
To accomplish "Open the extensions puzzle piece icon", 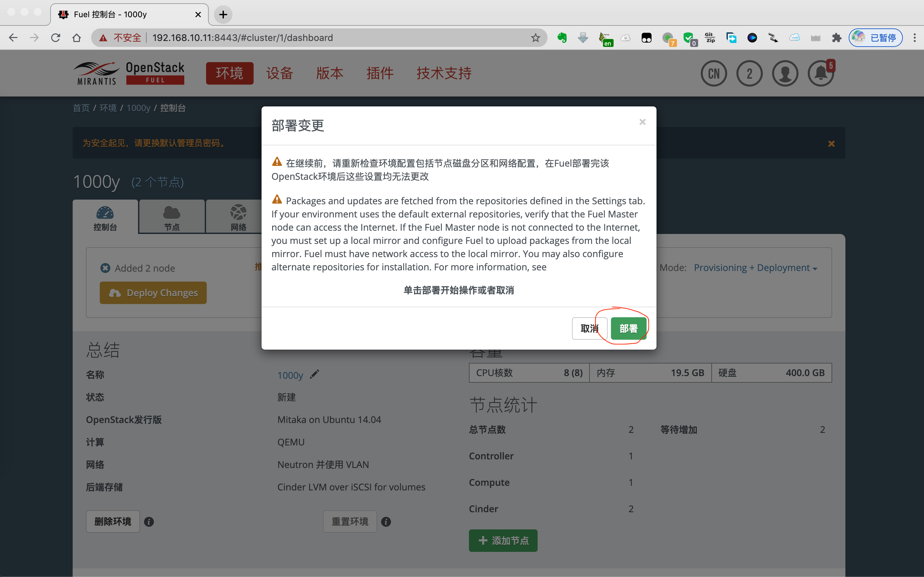I will pyautogui.click(x=837, y=37).
